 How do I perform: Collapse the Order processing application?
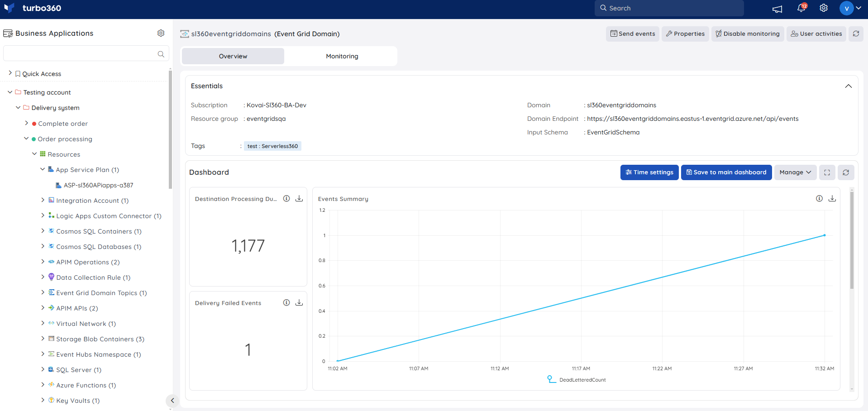[x=26, y=139]
